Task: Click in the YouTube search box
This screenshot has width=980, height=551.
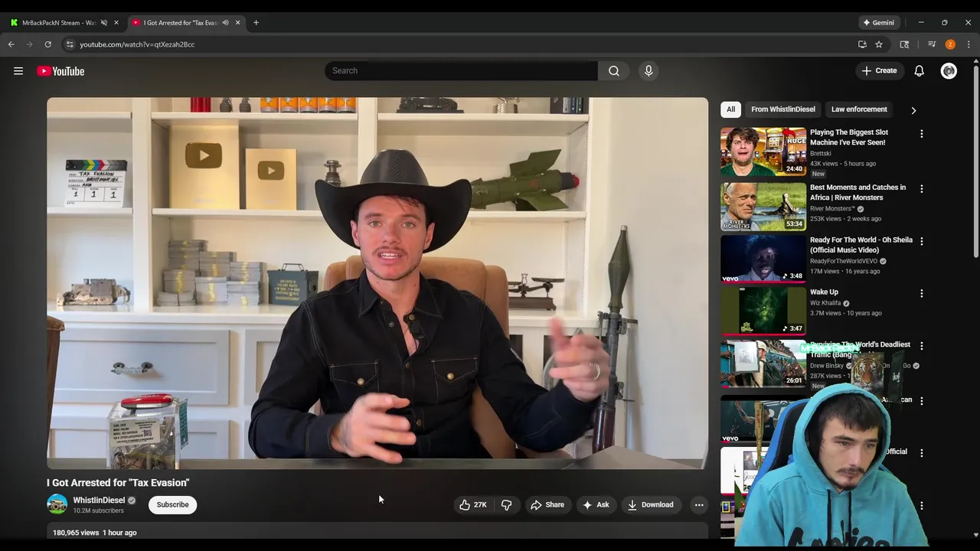Action: [x=462, y=70]
